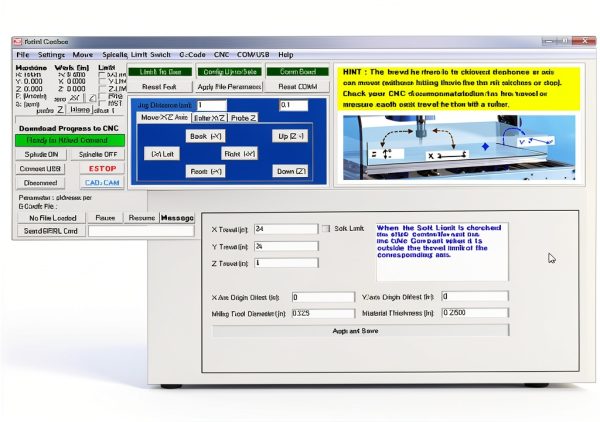
Task: Tick the first Limit checkbox, above Y LIM
Action: point(102,75)
